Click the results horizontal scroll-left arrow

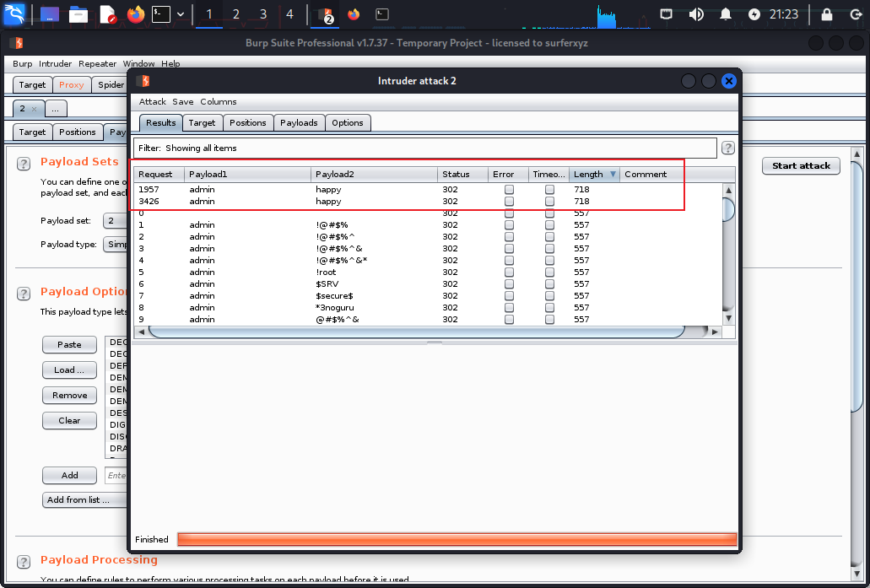pyautogui.click(x=141, y=332)
